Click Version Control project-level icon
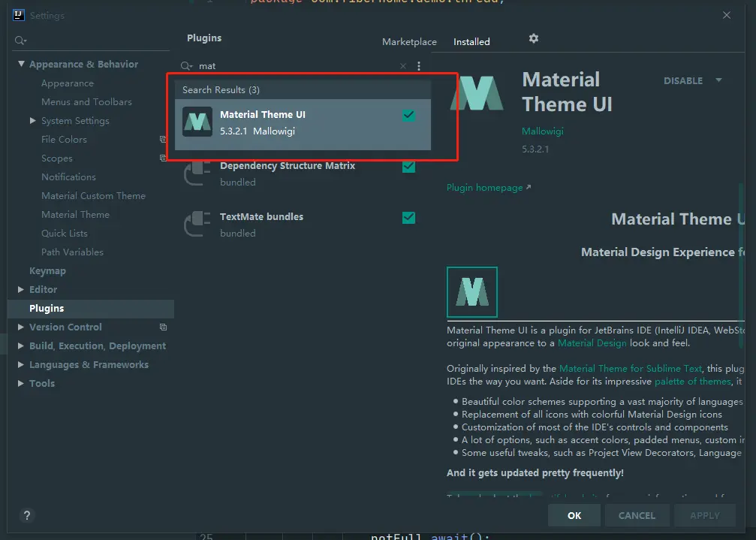The height and width of the screenshot is (540, 756). (163, 327)
